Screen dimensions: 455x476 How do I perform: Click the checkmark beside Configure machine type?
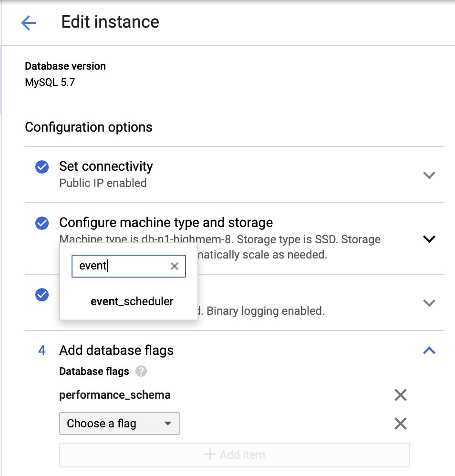pos(41,223)
